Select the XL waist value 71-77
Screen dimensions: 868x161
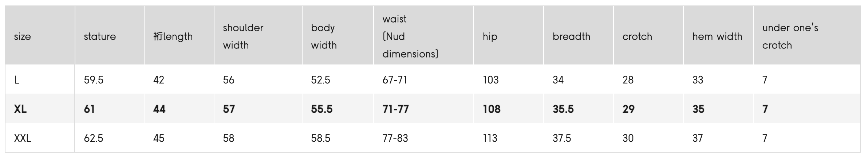coord(395,109)
